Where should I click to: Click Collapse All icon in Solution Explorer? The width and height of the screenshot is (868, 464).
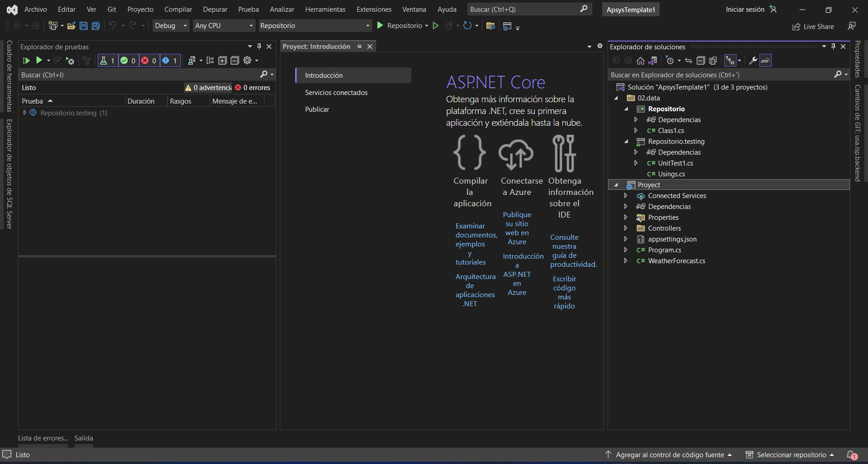(x=700, y=61)
